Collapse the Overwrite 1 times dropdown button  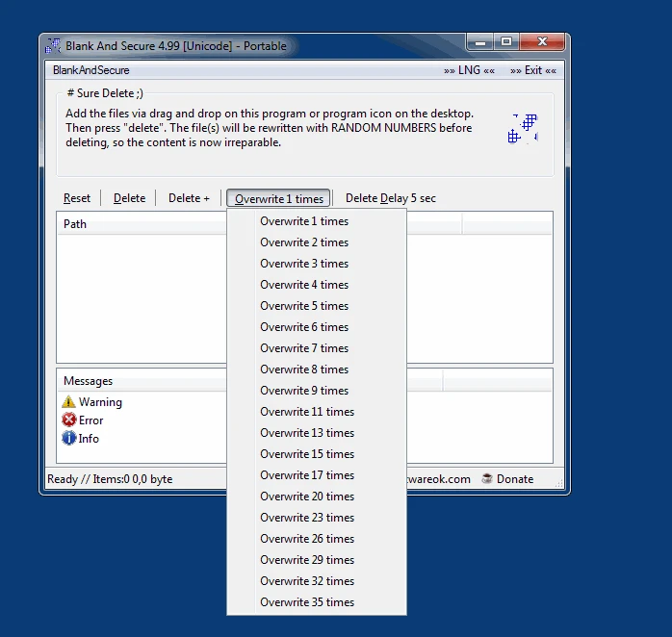[x=278, y=198]
